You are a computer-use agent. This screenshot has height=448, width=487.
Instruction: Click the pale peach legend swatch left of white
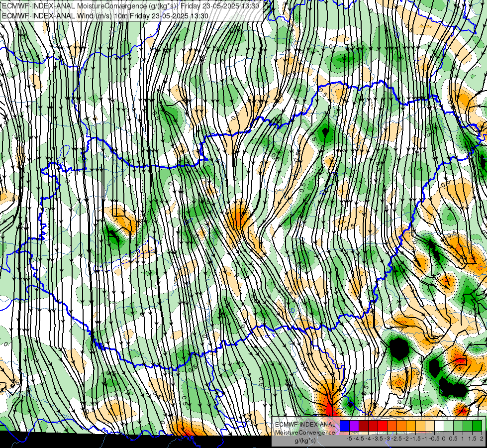coord(430,426)
